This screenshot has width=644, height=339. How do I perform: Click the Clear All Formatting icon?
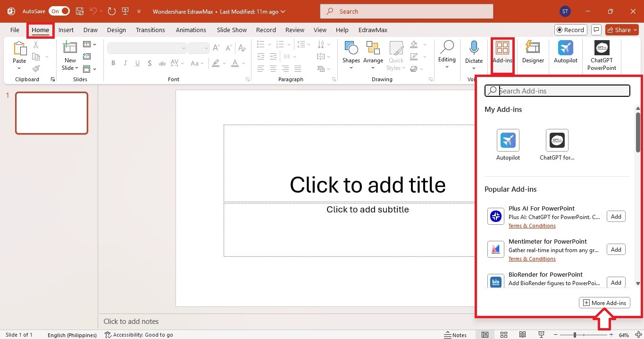pos(242,48)
